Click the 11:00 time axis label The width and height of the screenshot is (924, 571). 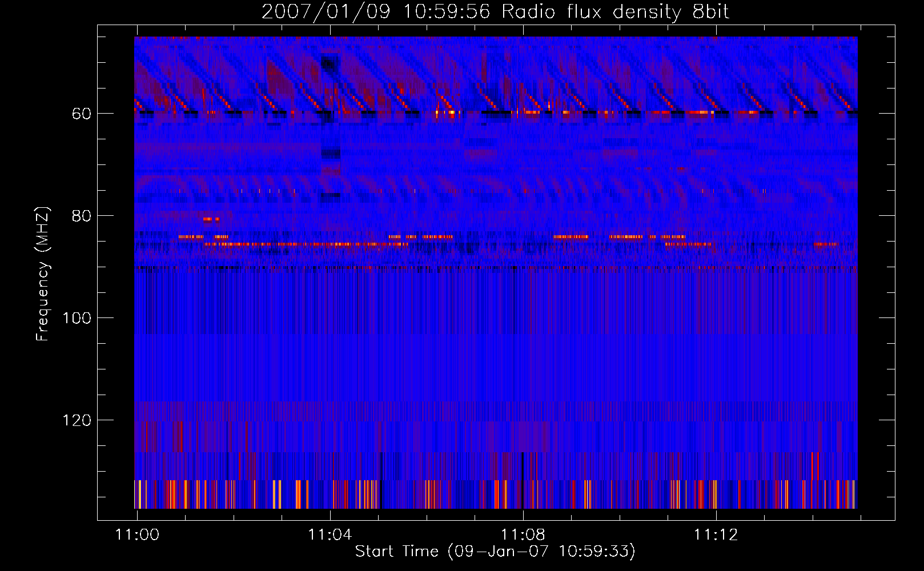(137, 535)
